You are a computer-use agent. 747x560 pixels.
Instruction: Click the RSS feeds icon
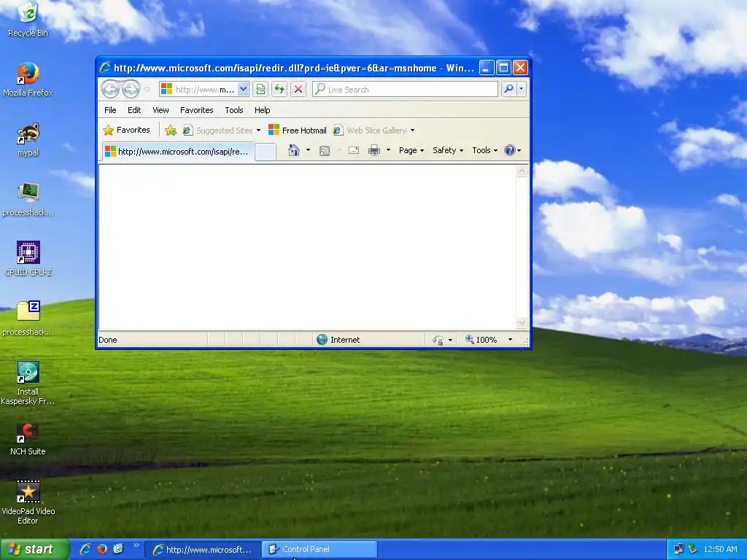[x=325, y=150]
